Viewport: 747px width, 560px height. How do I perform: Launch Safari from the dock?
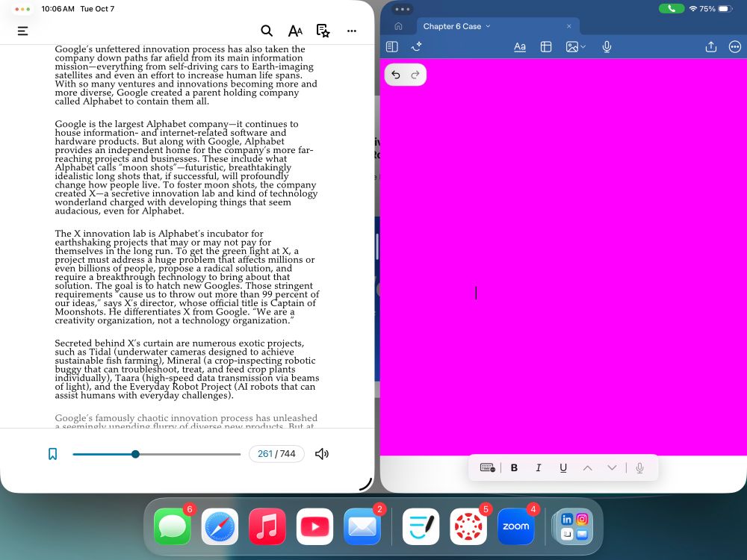click(x=220, y=526)
